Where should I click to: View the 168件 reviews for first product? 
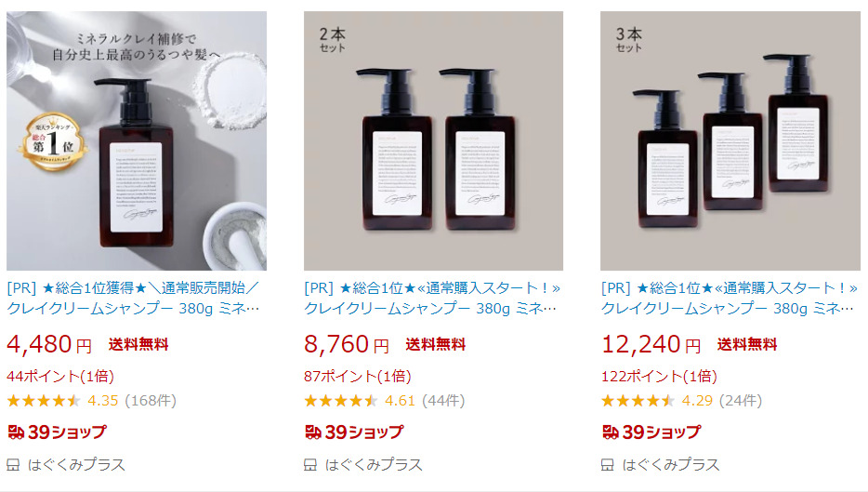click(x=151, y=401)
